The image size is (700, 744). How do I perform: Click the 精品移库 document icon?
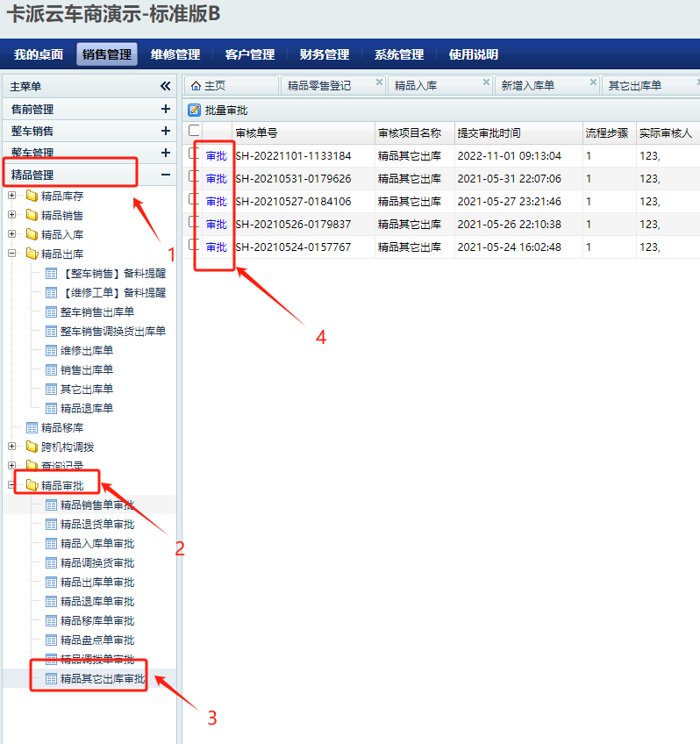tap(32, 428)
